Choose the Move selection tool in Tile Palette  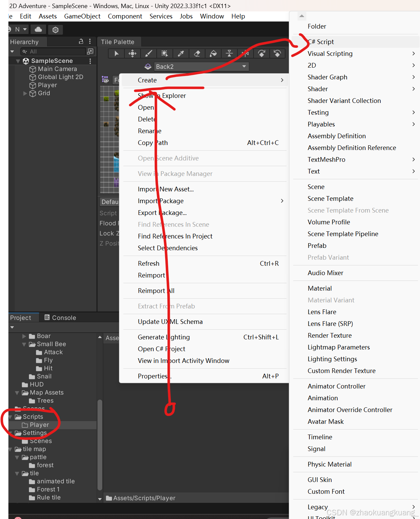pyautogui.click(x=132, y=53)
